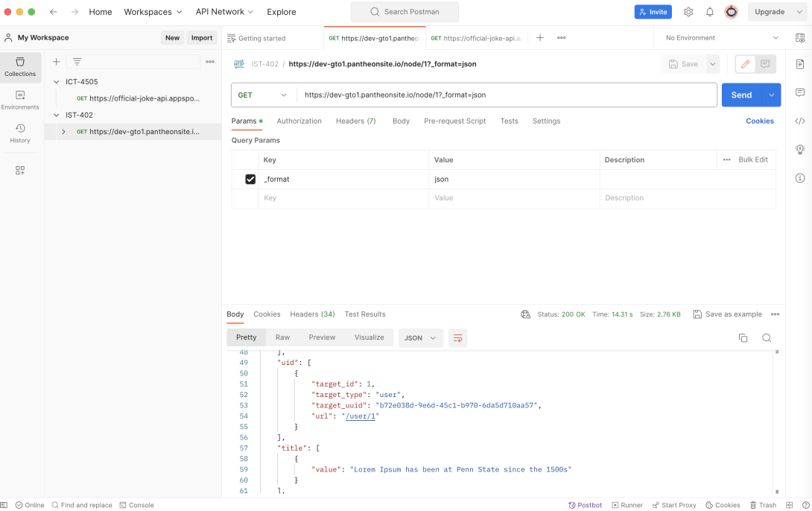Screen dimensions: 812x511
Task: Uncheck the _format query param checkbox
Action: 250,179
